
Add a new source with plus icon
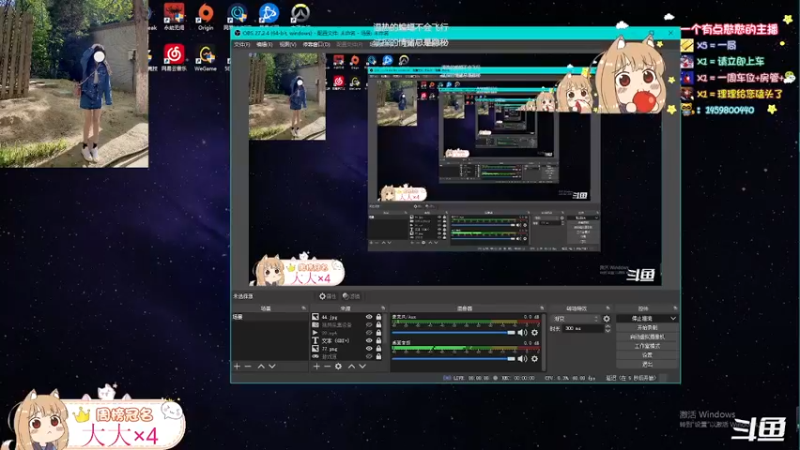tap(316, 366)
